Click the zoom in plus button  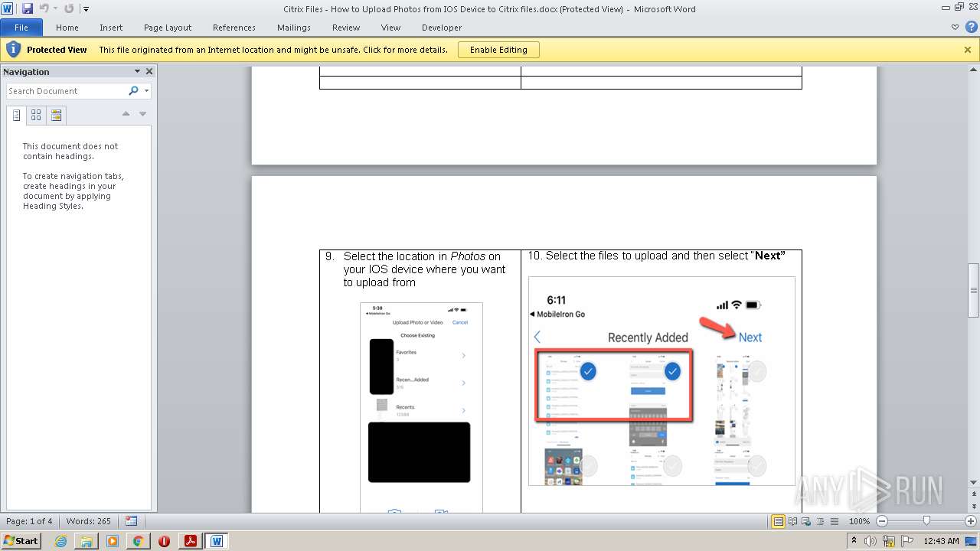click(971, 521)
